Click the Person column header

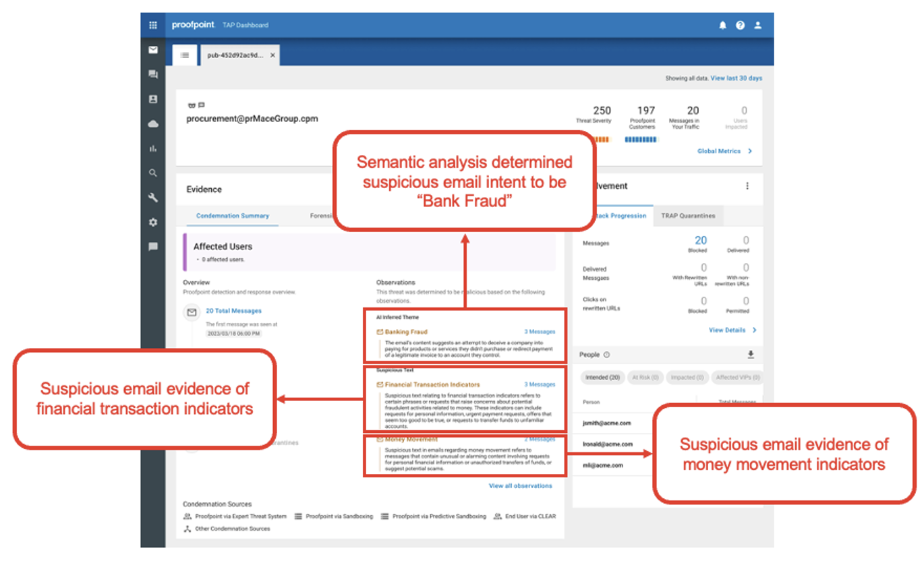click(x=591, y=402)
